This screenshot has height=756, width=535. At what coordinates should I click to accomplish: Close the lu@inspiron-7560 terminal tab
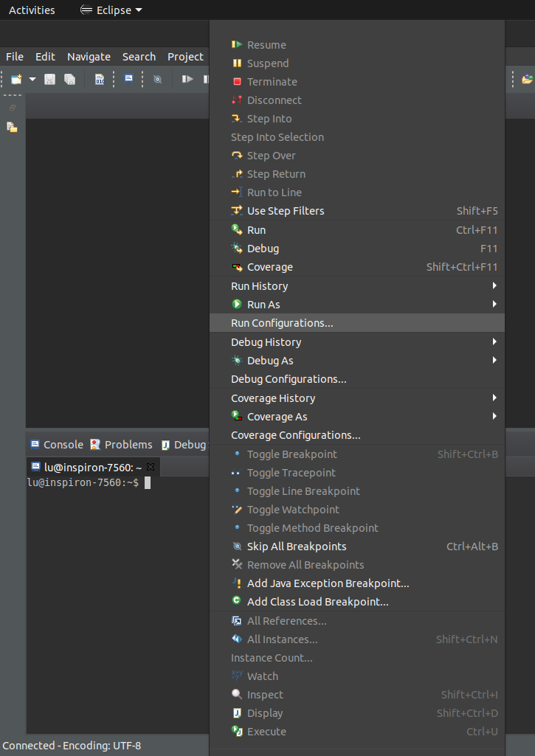151,467
